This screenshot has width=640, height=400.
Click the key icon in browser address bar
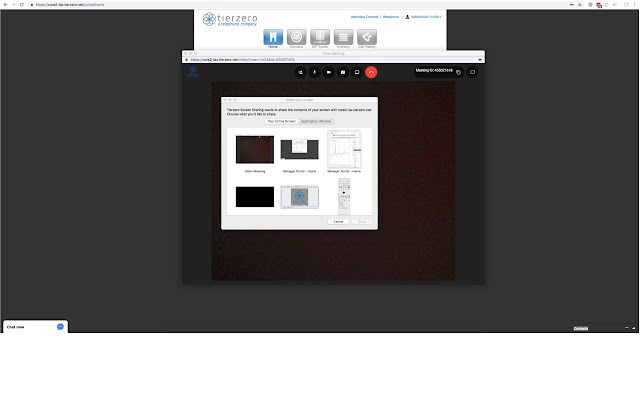571,4
